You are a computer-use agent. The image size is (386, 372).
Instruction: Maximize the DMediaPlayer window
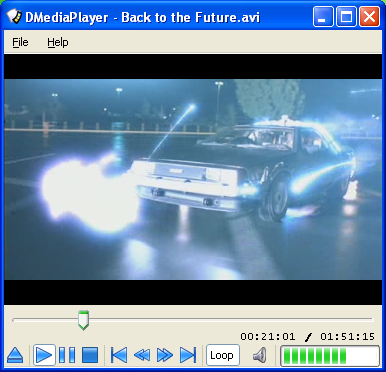(x=346, y=17)
